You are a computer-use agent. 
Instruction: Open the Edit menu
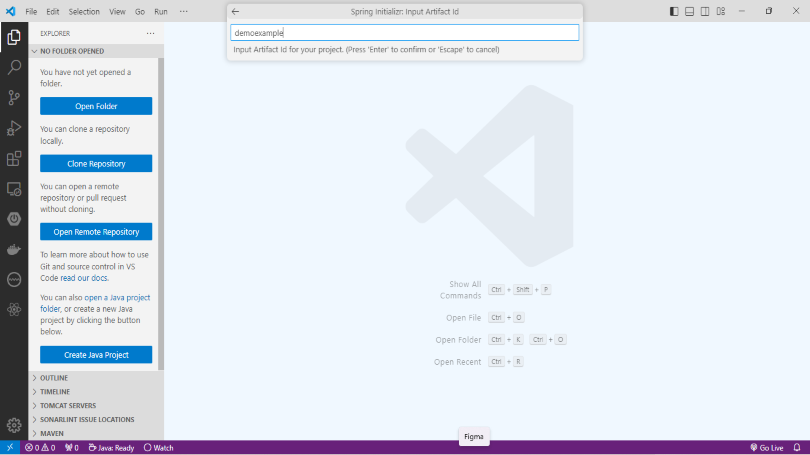[53, 11]
